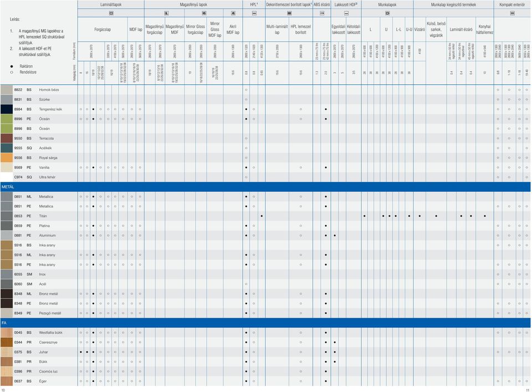This screenshot has width=532, height=392.
Task: Click the Ultra fehér row name
Action: [47, 177]
